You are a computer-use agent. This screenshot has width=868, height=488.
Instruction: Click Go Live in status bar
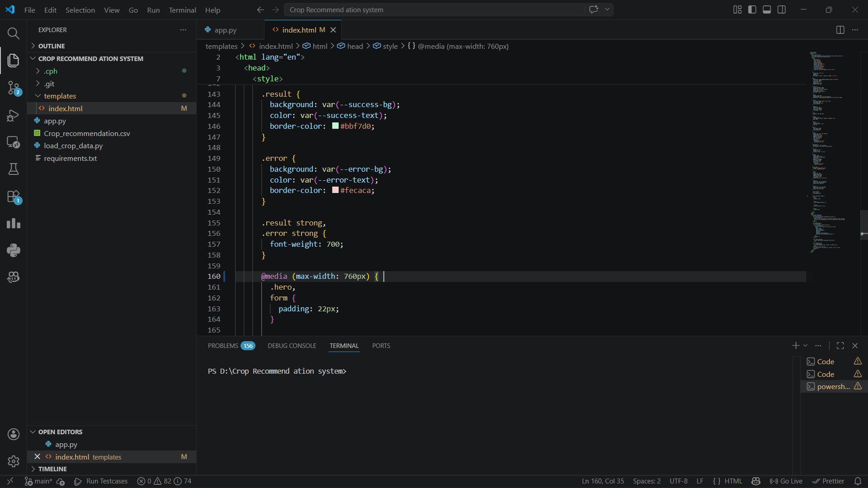tap(786, 481)
